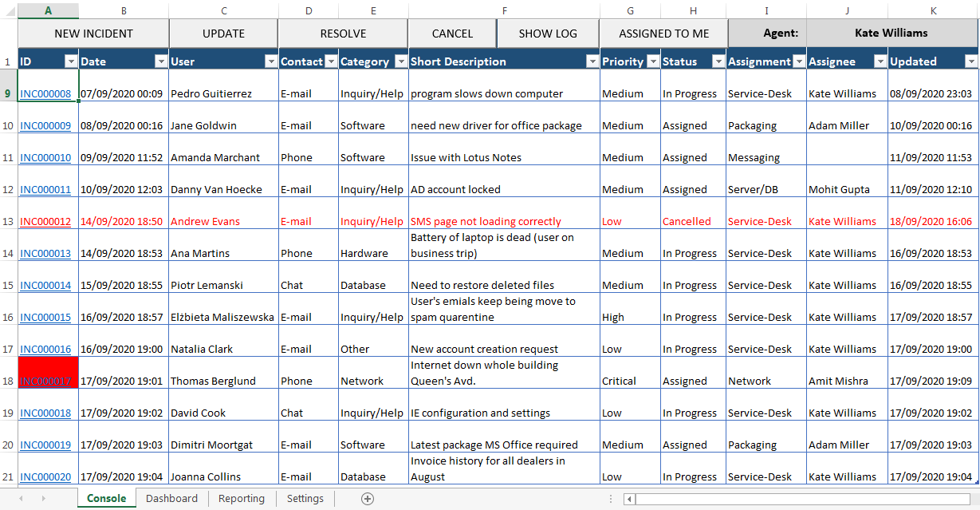This screenshot has height=510, width=980.
Task: Click the horizontal scrollbar left arrow
Action: click(629, 498)
